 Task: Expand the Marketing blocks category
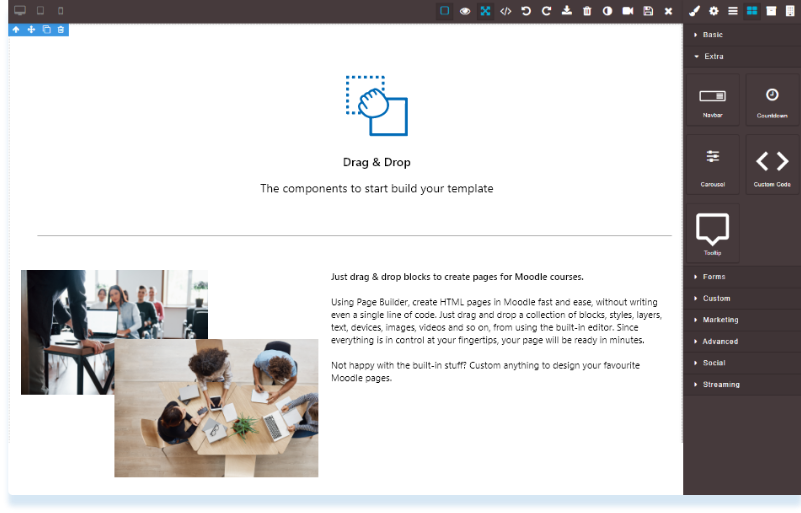(x=742, y=319)
